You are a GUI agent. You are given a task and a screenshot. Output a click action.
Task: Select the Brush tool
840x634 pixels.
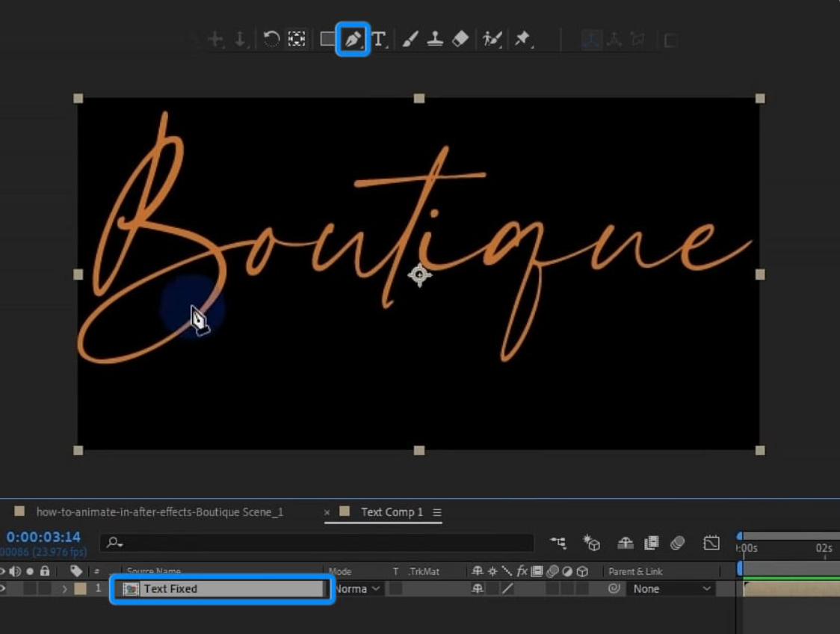pyautogui.click(x=410, y=39)
